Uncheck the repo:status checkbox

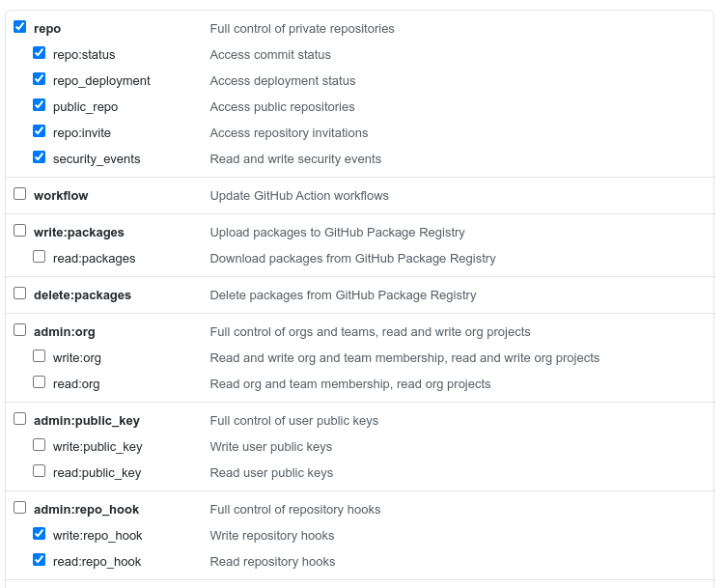tap(40, 53)
